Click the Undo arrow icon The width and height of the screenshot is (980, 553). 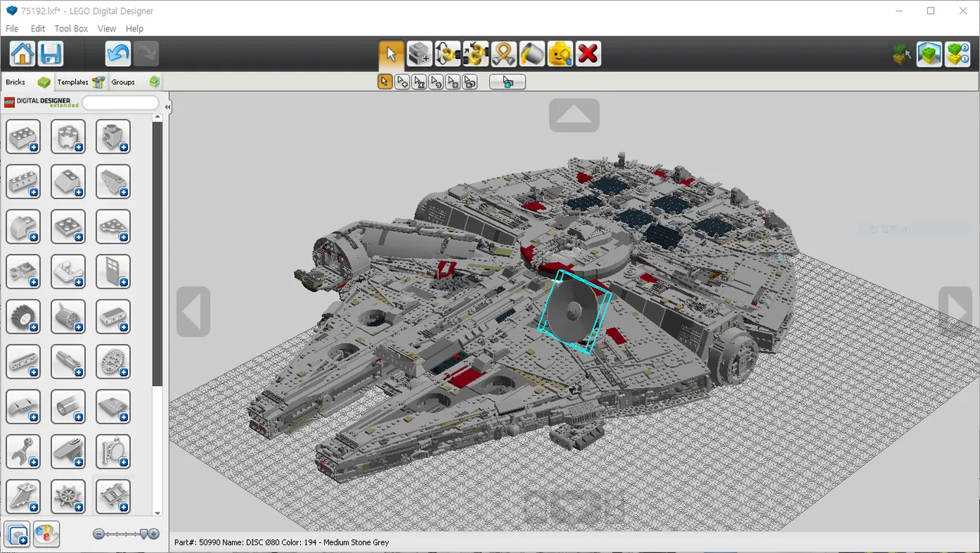coord(117,53)
